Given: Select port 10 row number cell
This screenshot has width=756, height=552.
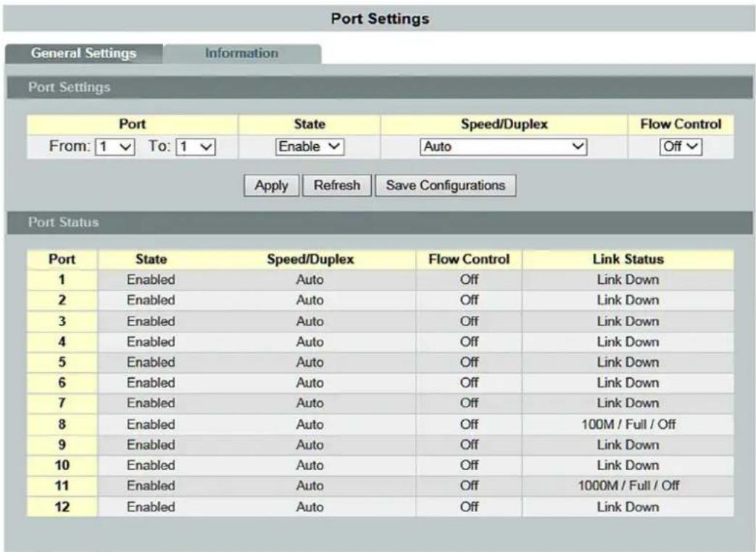Looking at the screenshot, I should pos(62,465).
